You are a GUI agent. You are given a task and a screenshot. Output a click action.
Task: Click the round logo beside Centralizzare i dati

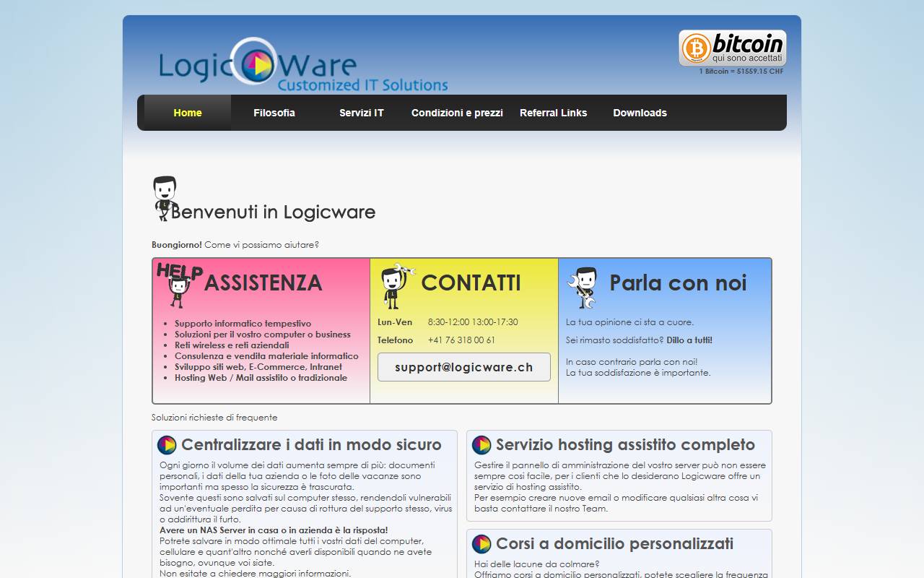click(167, 445)
